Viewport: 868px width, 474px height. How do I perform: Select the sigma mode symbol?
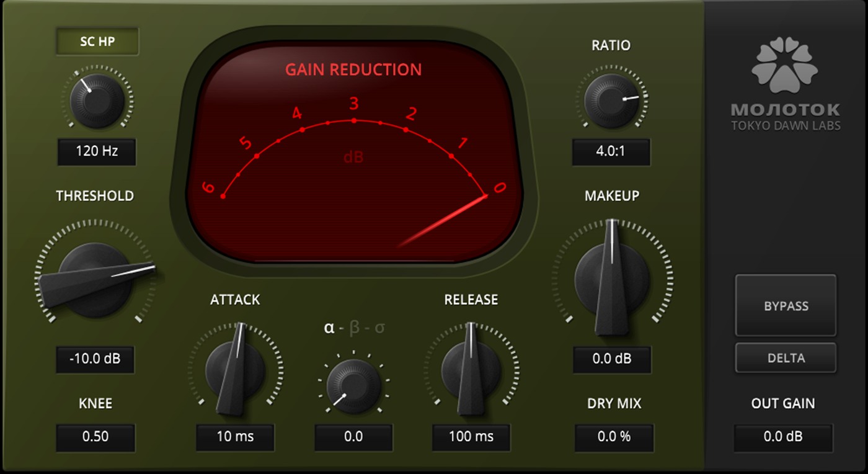tap(379, 328)
